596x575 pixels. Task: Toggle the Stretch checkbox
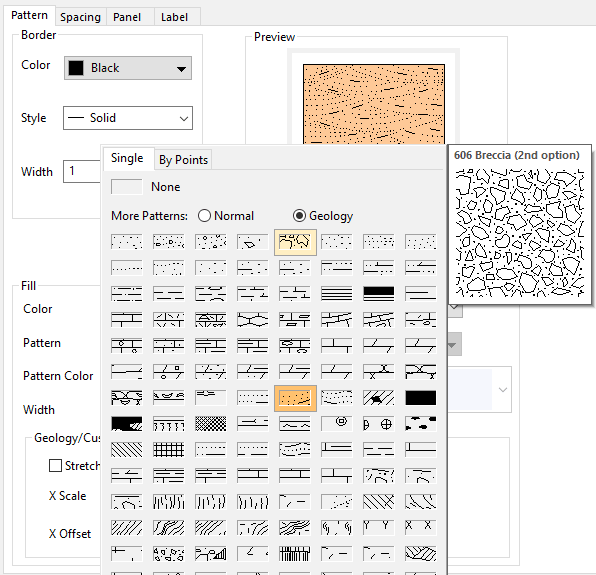(x=55, y=466)
